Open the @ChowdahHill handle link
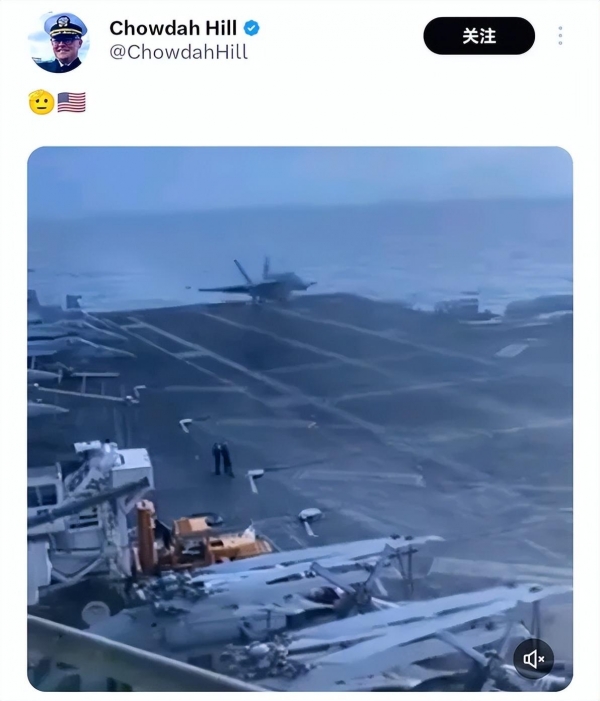600x701 pixels. click(178, 52)
